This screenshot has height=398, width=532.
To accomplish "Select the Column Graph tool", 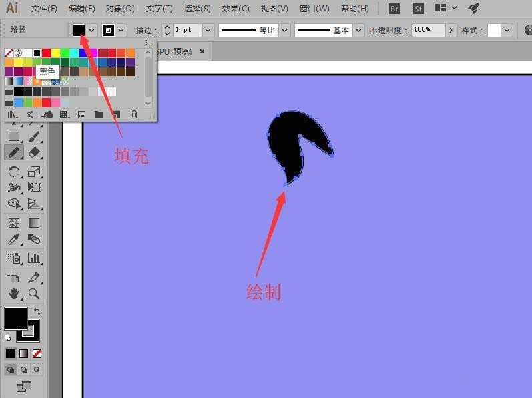I will pyautogui.click(x=34, y=258).
